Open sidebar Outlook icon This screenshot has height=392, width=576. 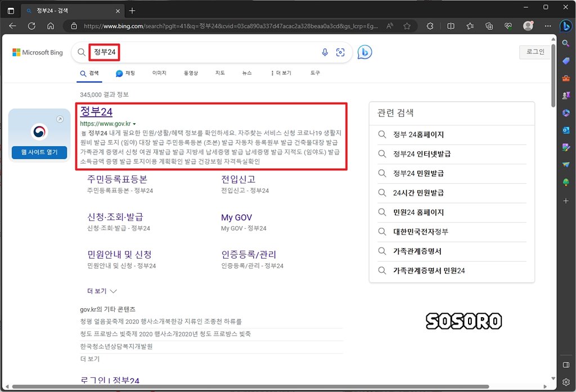coord(566,130)
